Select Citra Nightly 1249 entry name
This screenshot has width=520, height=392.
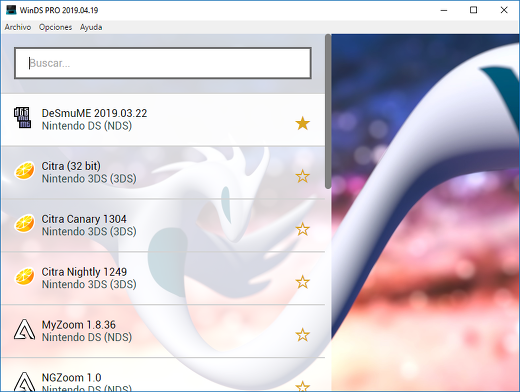(84, 272)
